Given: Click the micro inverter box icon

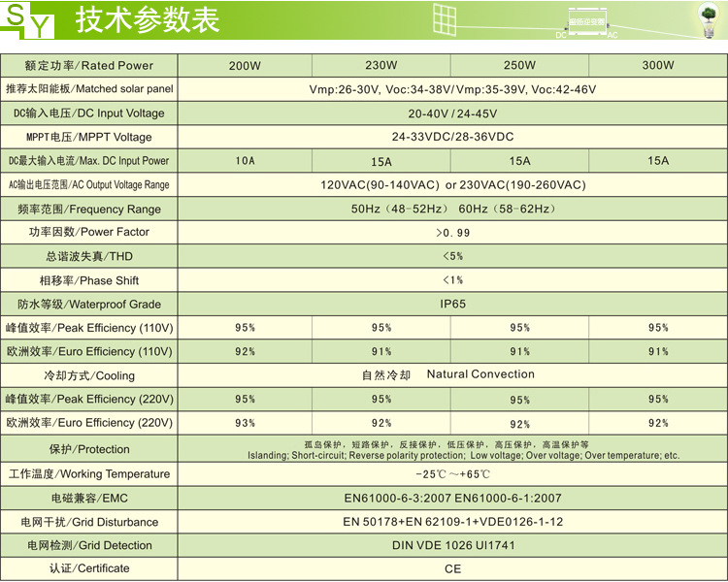Looking at the screenshot, I should 587,21.
